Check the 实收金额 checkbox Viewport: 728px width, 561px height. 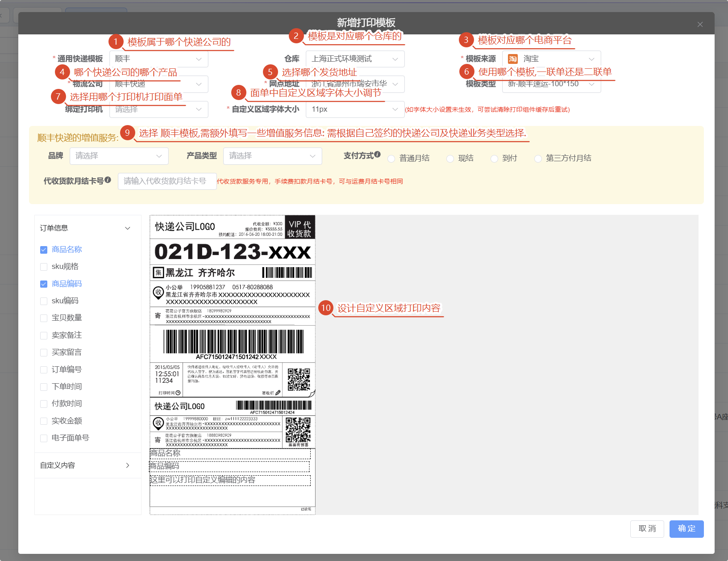(x=44, y=421)
